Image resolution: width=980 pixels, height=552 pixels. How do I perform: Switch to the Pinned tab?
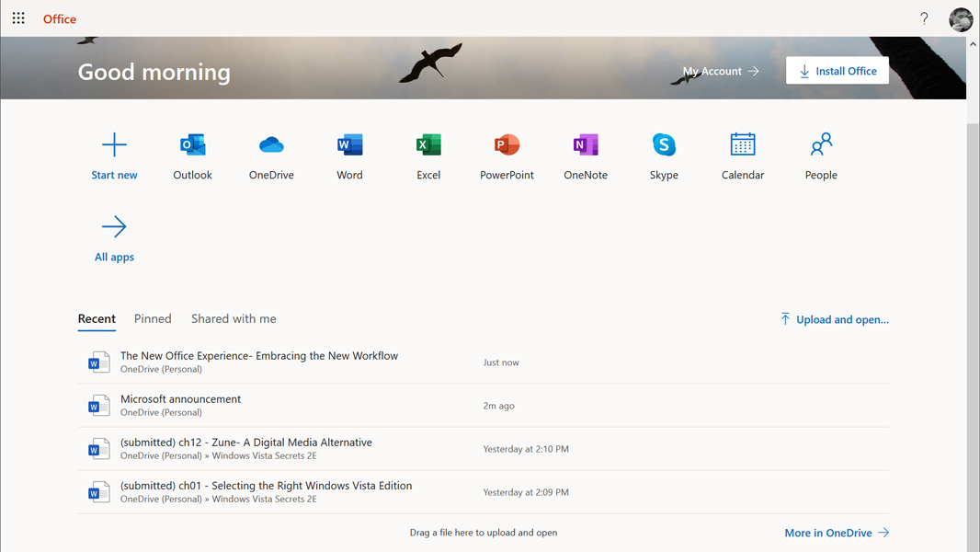(x=153, y=318)
